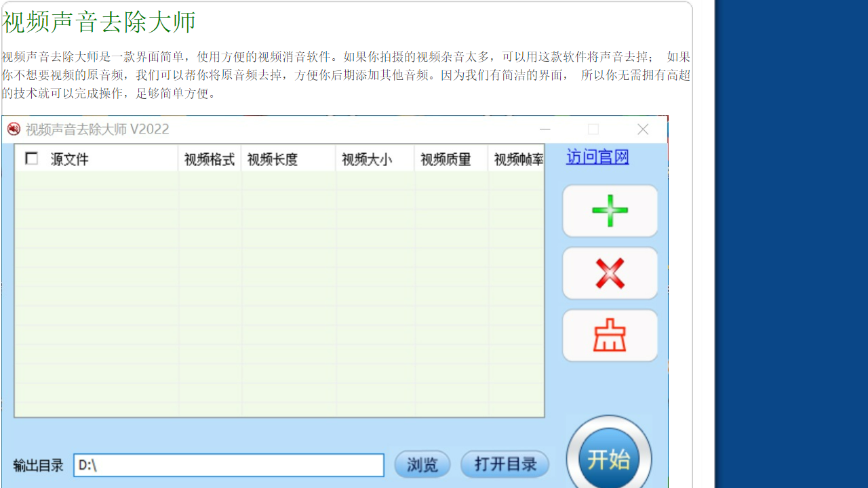Open the output folder with 打开目录 button
868x488 pixels.
[505, 464]
